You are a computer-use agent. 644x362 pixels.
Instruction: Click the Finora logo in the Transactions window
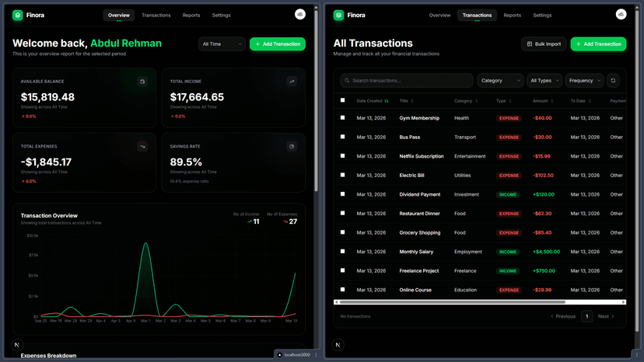pos(338,16)
